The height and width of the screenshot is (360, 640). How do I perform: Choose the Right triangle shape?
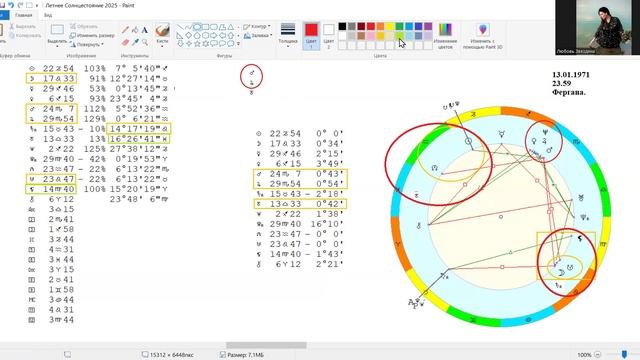180,36
